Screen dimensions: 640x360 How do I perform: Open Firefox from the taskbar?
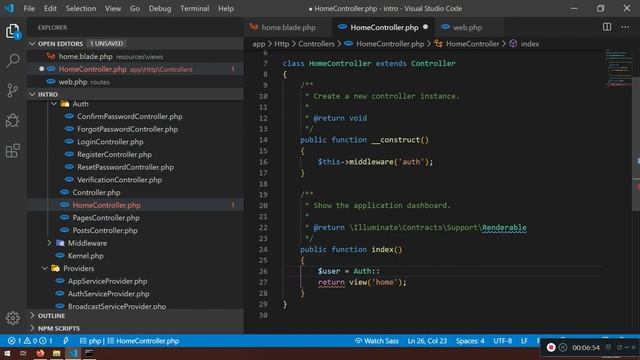(40, 353)
